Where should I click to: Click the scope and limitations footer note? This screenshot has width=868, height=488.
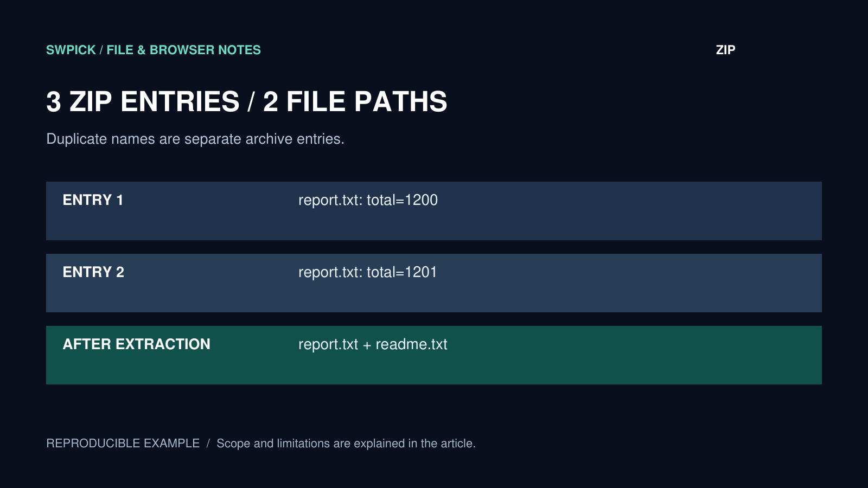pyautogui.click(x=346, y=444)
